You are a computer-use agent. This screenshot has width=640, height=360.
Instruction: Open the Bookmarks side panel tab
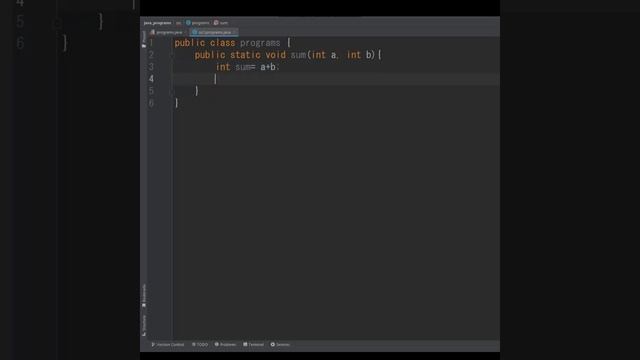click(144, 296)
